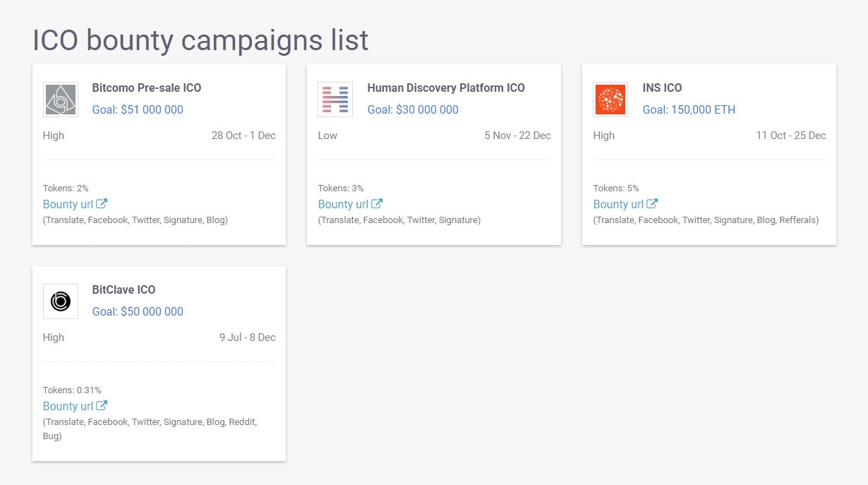868x485 pixels.
Task: Click external-link icon in Human Discovery card
Action: point(377,204)
